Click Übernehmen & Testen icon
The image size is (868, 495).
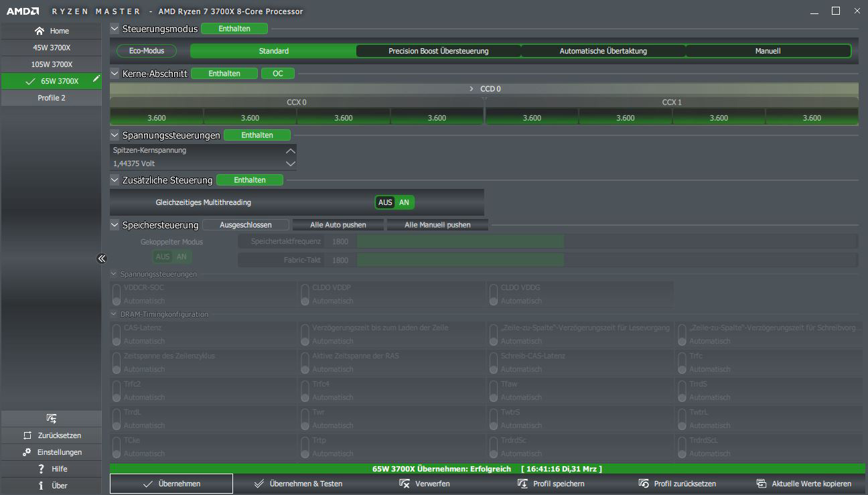[259, 484]
